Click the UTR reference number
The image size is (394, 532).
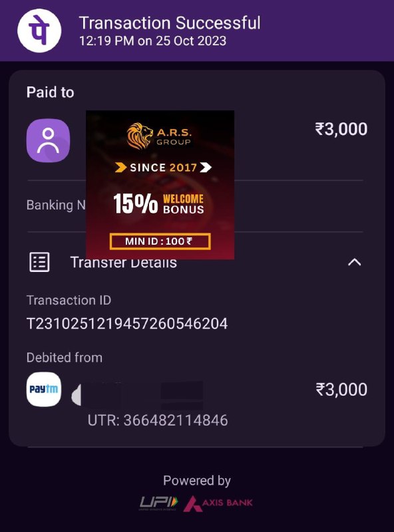[x=158, y=420]
